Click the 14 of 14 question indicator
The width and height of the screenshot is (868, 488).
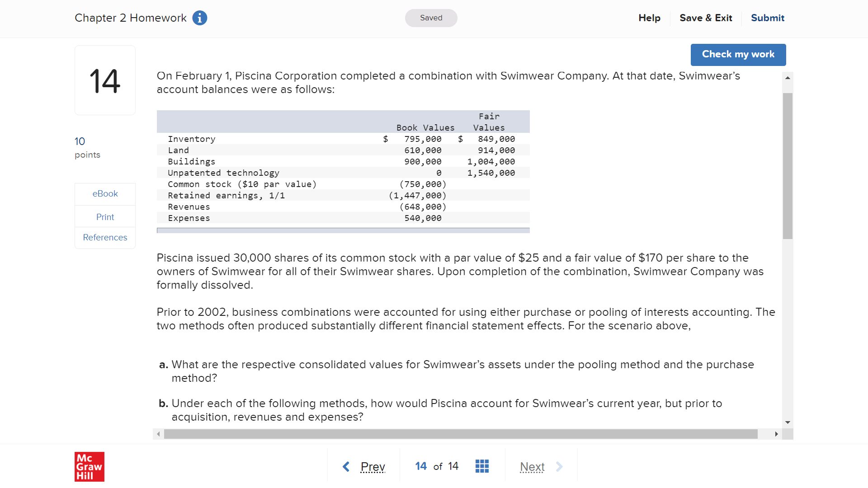click(437, 466)
